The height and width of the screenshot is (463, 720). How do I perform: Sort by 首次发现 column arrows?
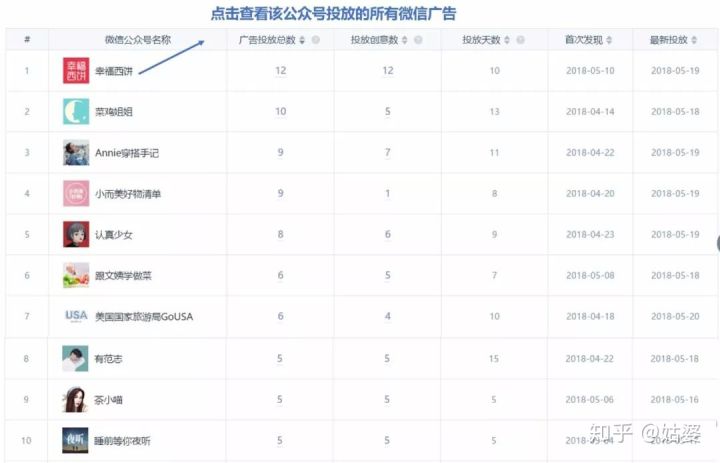(x=609, y=40)
